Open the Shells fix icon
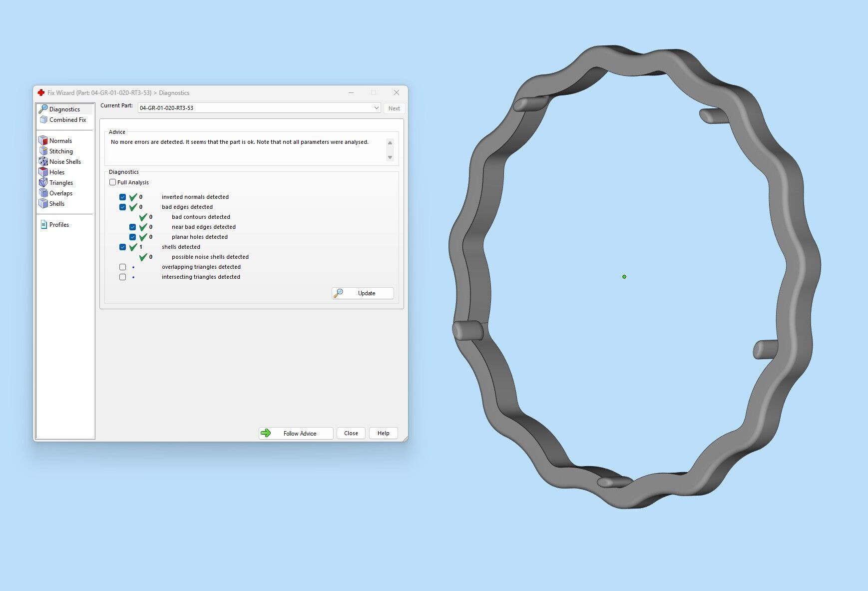The height and width of the screenshot is (591, 868). pyautogui.click(x=43, y=204)
